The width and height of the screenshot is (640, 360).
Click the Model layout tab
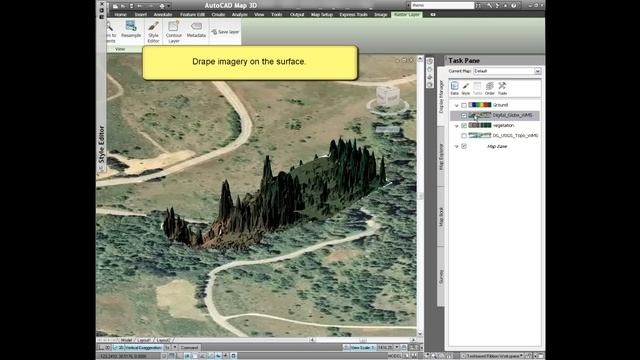click(x=126, y=340)
